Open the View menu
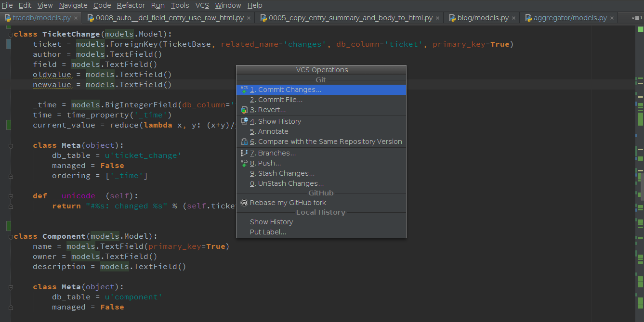This screenshot has width=644, height=322. tap(45, 5)
